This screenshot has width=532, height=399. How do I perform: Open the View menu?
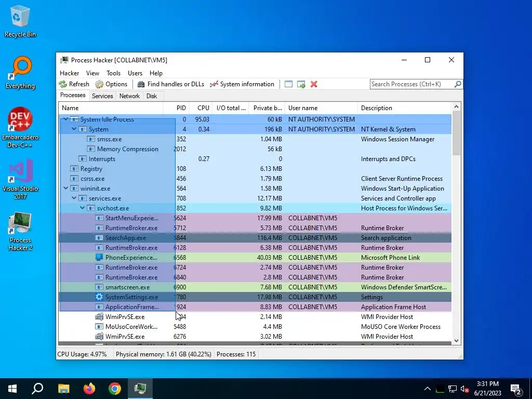pyautogui.click(x=92, y=73)
